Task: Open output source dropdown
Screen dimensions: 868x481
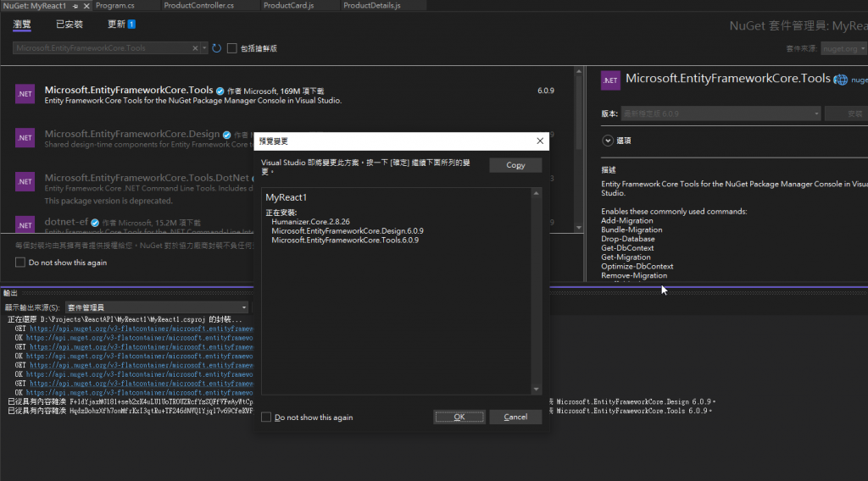Action: coord(157,307)
